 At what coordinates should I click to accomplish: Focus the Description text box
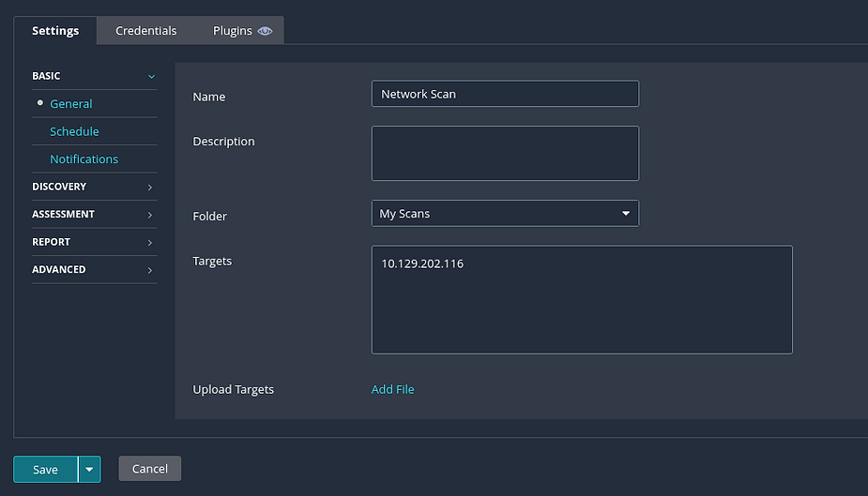(x=505, y=153)
